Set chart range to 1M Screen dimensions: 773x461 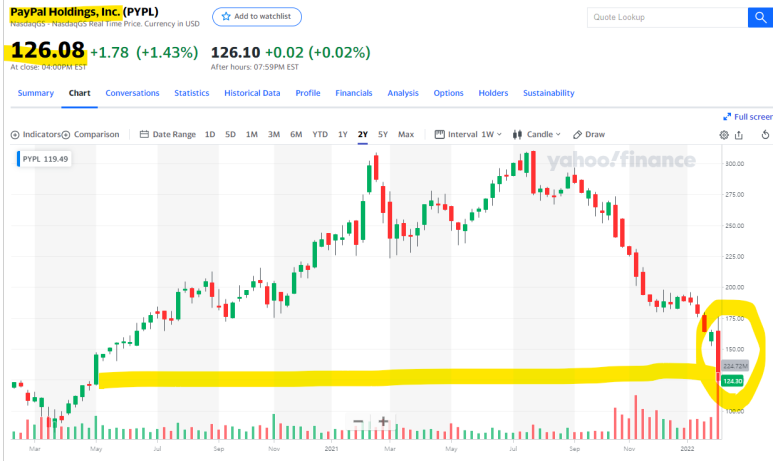251,135
